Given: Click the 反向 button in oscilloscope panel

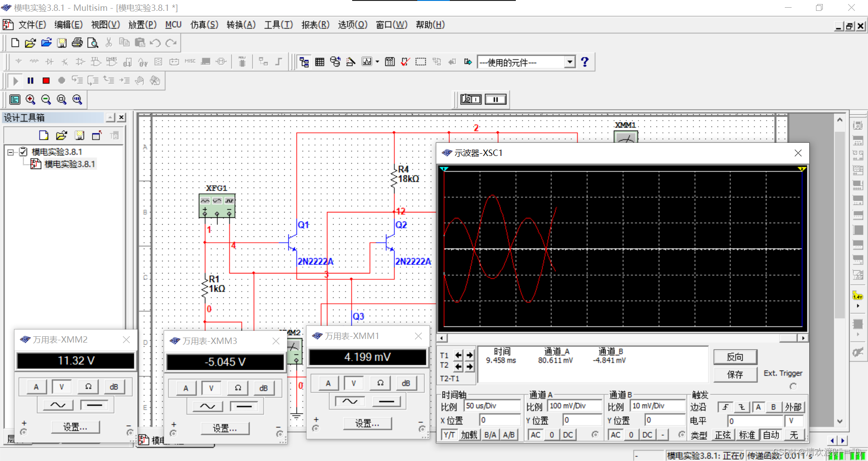Looking at the screenshot, I should pos(735,357).
